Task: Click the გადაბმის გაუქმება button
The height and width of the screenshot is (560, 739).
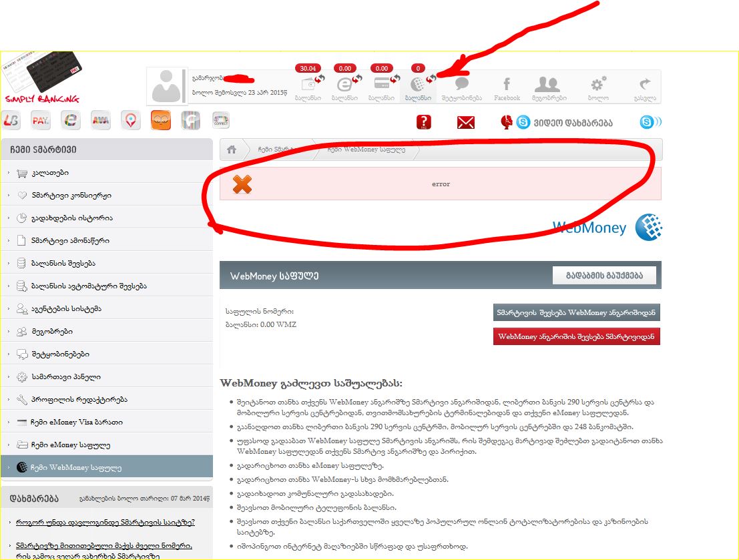Action: [x=604, y=275]
